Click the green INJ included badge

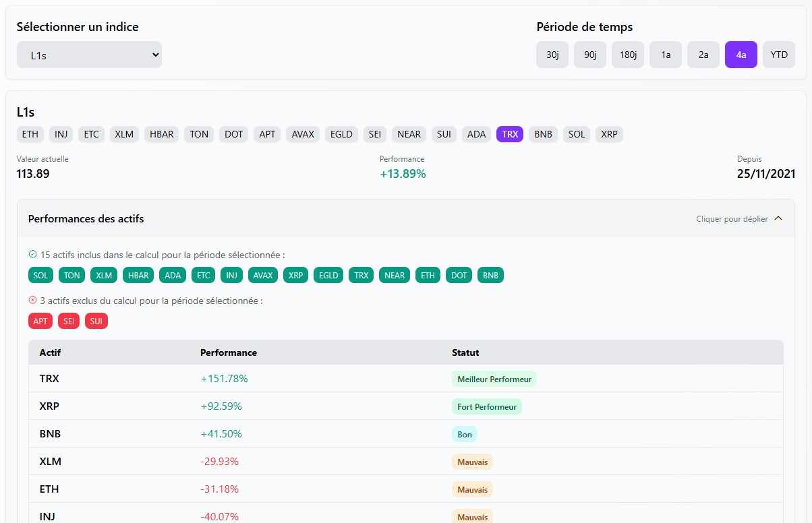click(231, 275)
